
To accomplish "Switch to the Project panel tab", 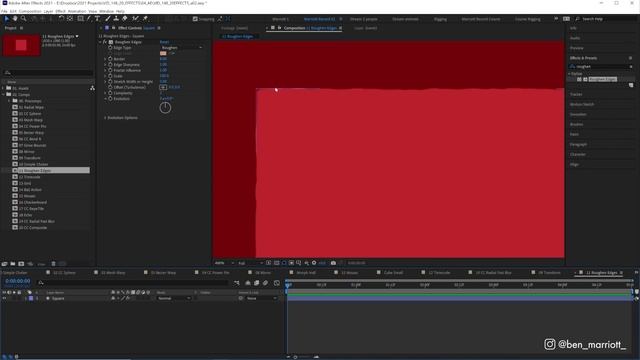I will tap(11, 28).
